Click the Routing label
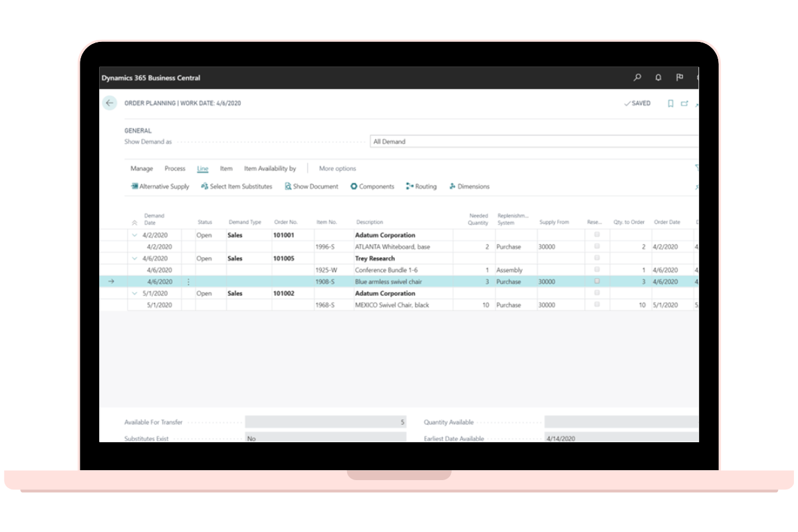The image size is (798, 532). coord(426,187)
